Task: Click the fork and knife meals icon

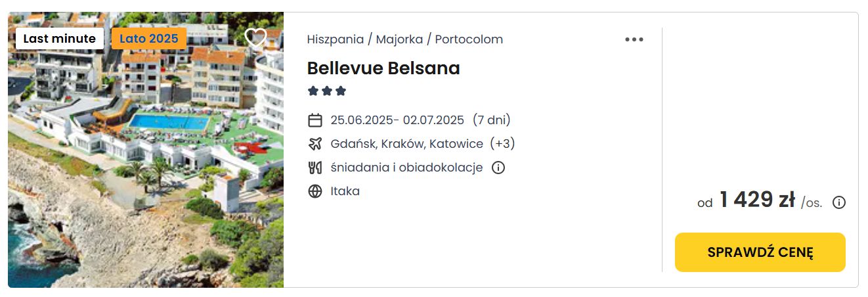Action: [315, 168]
